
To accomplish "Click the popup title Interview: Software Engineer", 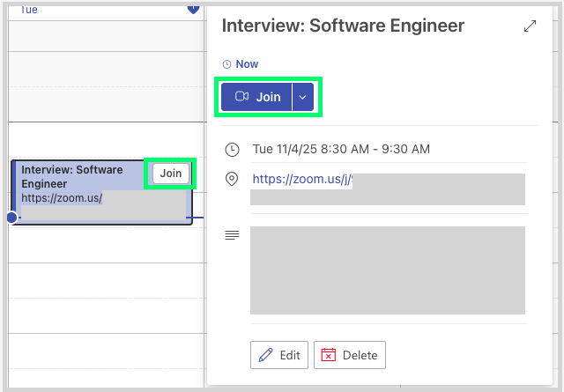I will click(343, 26).
